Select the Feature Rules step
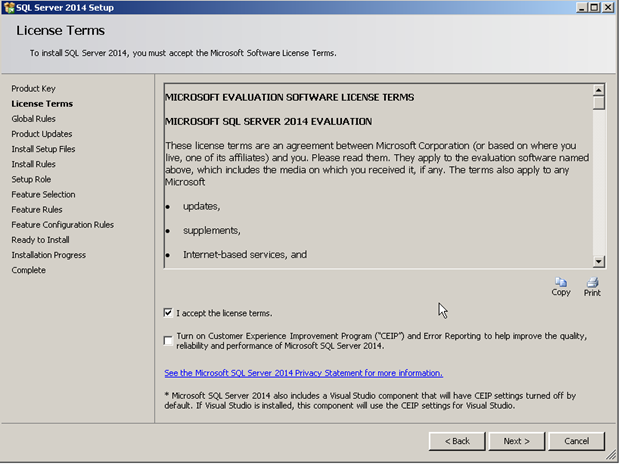Image resolution: width=624 pixels, height=466 pixels. [x=37, y=211]
